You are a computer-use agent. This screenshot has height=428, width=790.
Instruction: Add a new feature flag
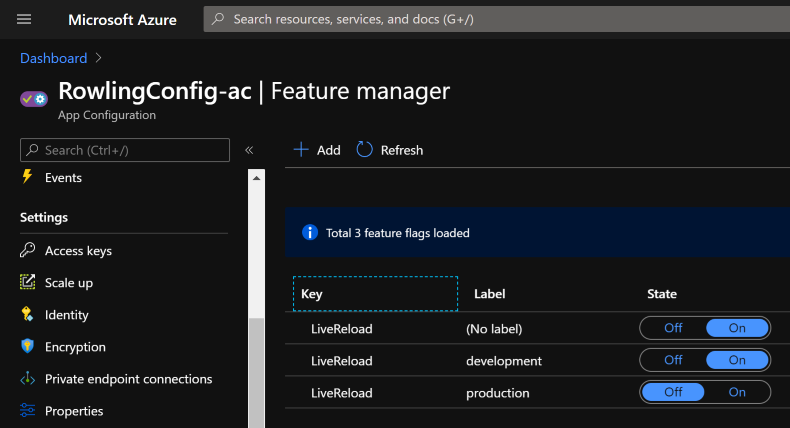(x=317, y=150)
